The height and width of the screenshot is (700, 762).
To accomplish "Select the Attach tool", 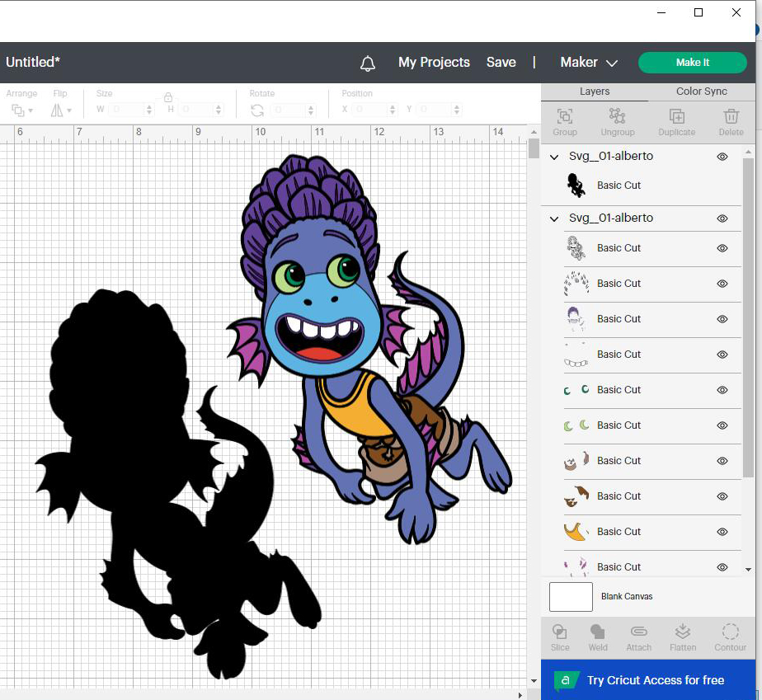I will [638, 632].
